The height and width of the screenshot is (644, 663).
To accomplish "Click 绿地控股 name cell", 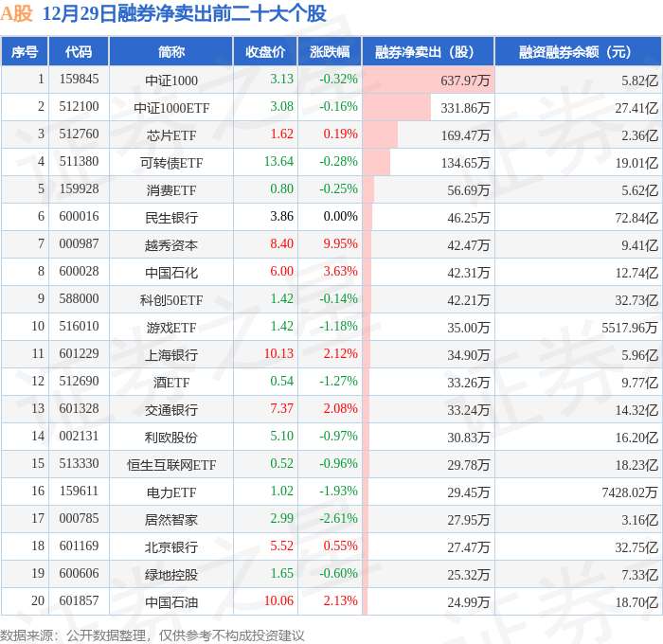I will pyautogui.click(x=171, y=575).
